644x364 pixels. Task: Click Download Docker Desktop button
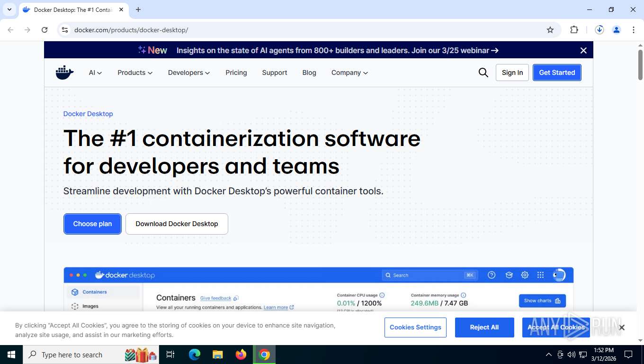(x=177, y=224)
